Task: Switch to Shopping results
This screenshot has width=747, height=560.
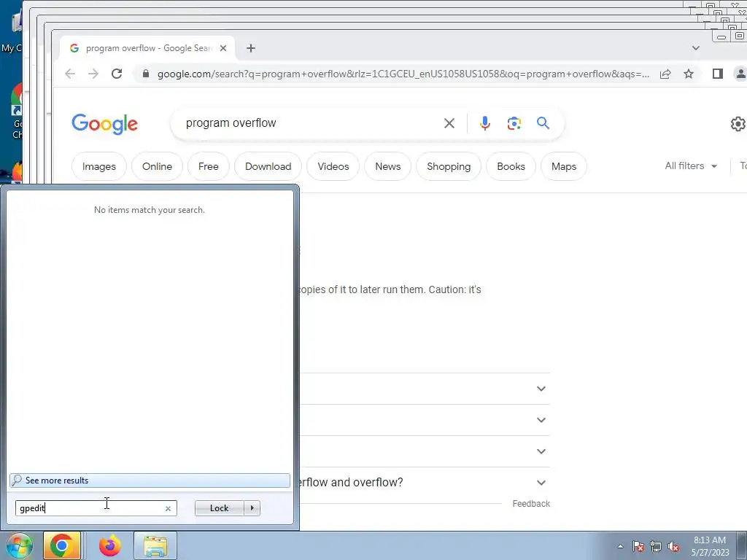Action: pyautogui.click(x=449, y=166)
